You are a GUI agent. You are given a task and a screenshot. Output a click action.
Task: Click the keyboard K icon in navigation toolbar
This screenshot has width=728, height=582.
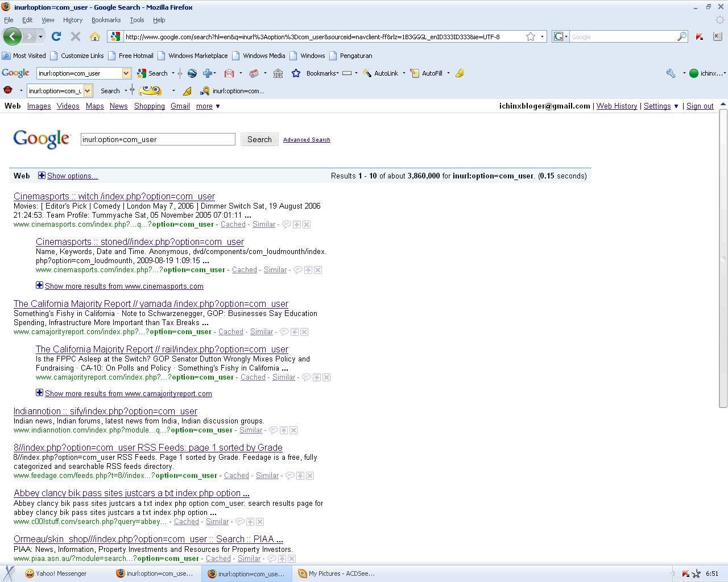point(717,36)
